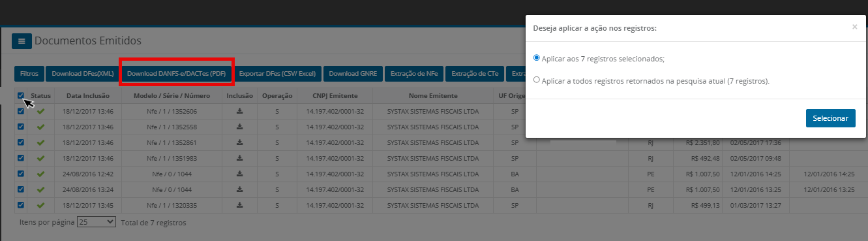The width and height of the screenshot is (868, 241).
Task: Click the Nome Emitente column header
Action: [x=433, y=96]
